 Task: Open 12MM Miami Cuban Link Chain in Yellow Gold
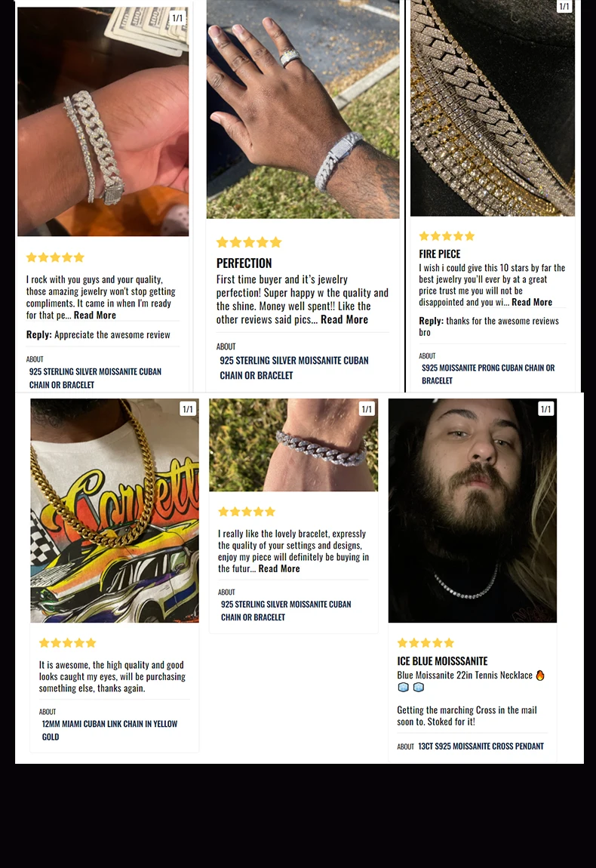tap(109, 730)
